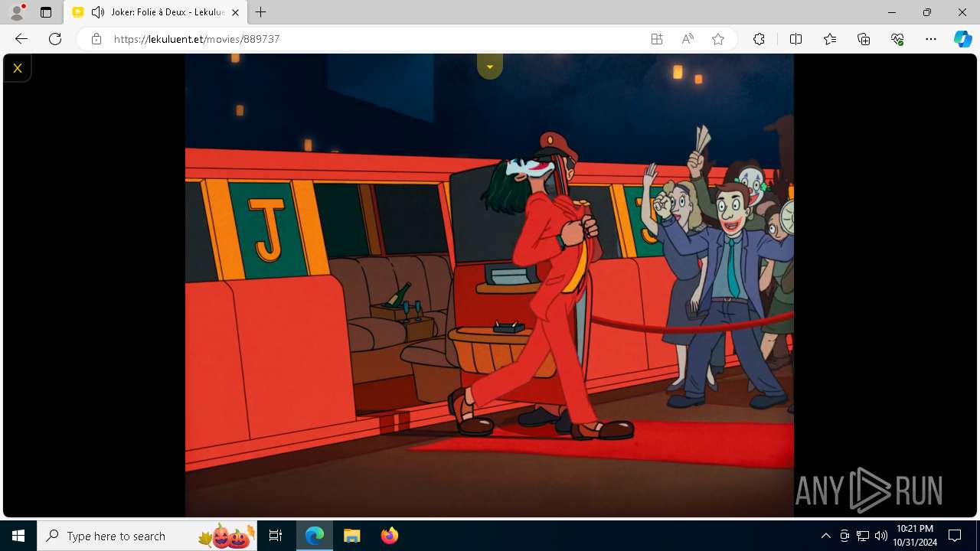Close the Joker: Folie à Deux tab
Image resolution: width=980 pixels, height=551 pixels.
[x=235, y=12]
